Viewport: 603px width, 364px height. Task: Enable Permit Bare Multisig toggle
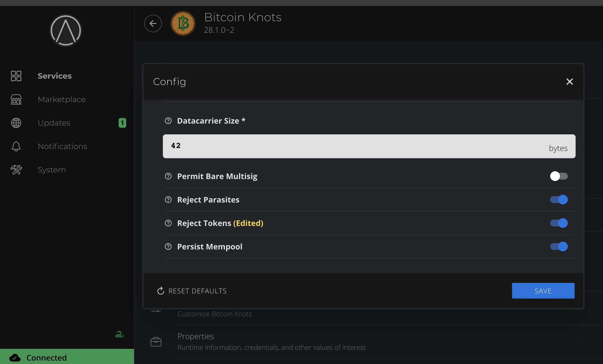coord(559,176)
